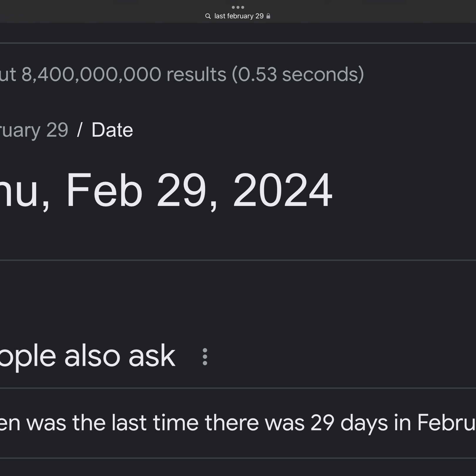Click the word "results" in the stats line
The image size is (476, 476).
(196, 74)
